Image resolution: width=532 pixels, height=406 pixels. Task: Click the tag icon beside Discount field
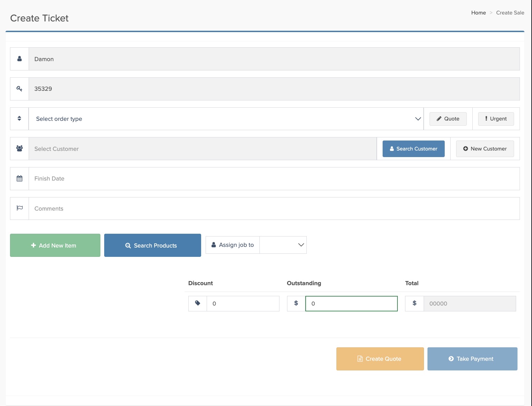[x=198, y=303]
